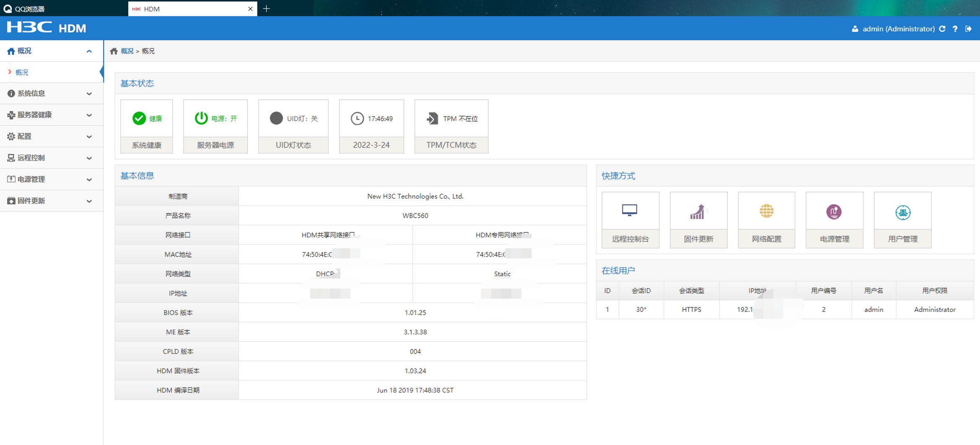Click the 系统健康 health status tile
Viewport: 980px width, 445px height.
(x=146, y=126)
